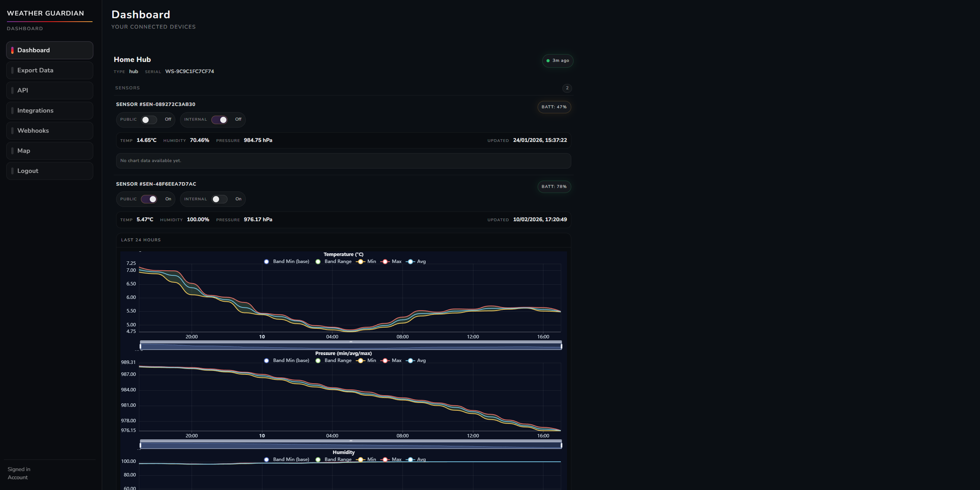This screenshot has width=980, height=490.
Task: Toggle Avg legend marker in Temperature chart
Action: tap(411, 262)
